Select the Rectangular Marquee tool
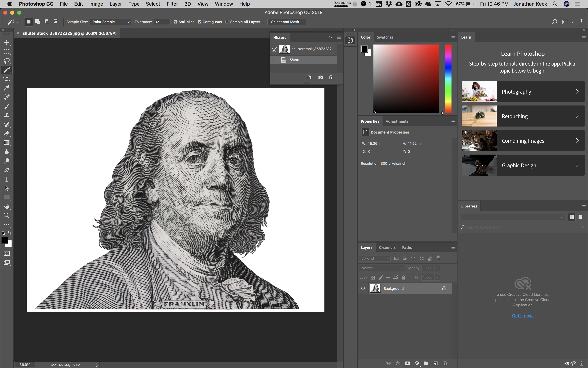Screen dimensions: 588x368 click(6, 52)
